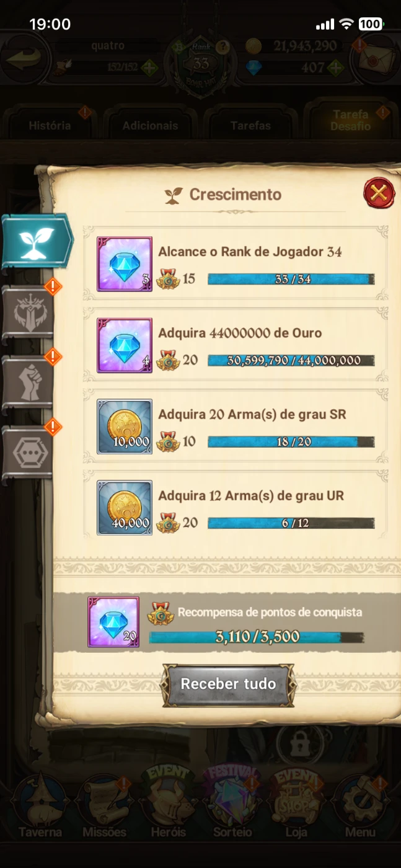
Task: Tap the 40,000 gold coin reward icon
Action: (x=125, y=508)
